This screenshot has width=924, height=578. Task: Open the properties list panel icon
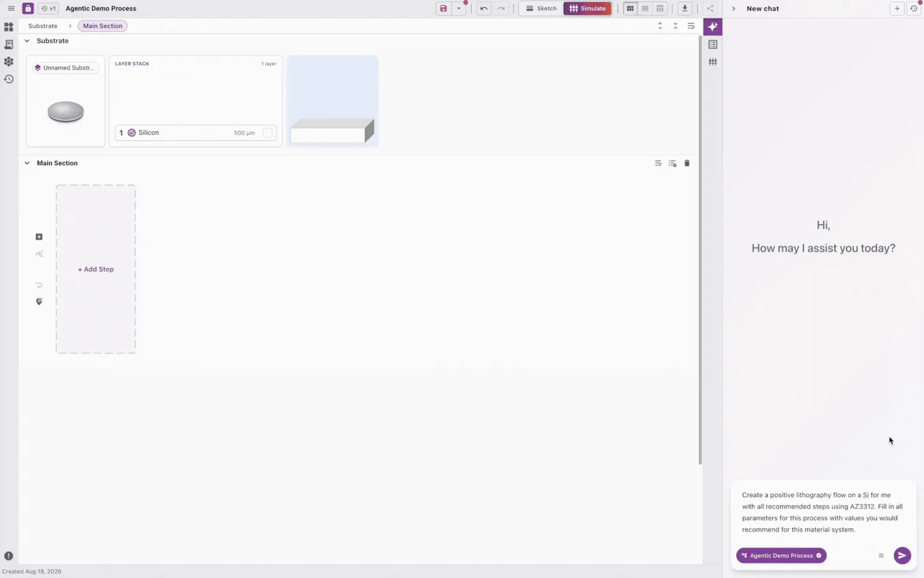point(713,45)
